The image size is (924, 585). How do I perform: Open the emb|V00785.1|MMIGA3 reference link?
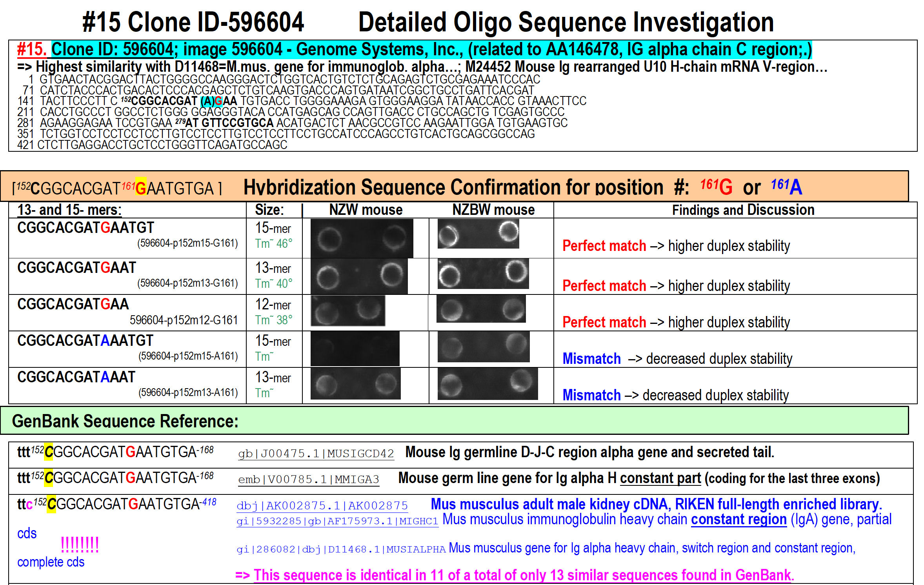[x=309, y=480]
